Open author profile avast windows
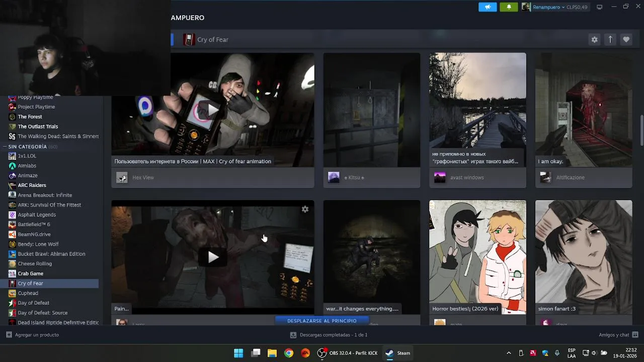The width and height of the screenshot is (644, 362). click(x=467, y=177)
